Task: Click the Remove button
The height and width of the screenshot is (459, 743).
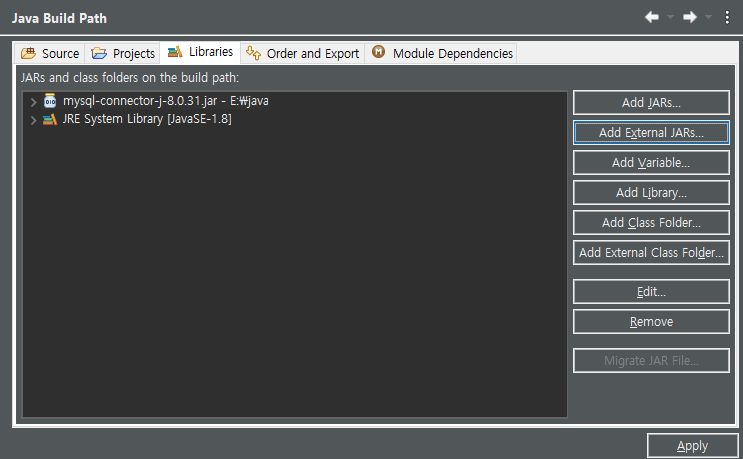Action: 651,322
